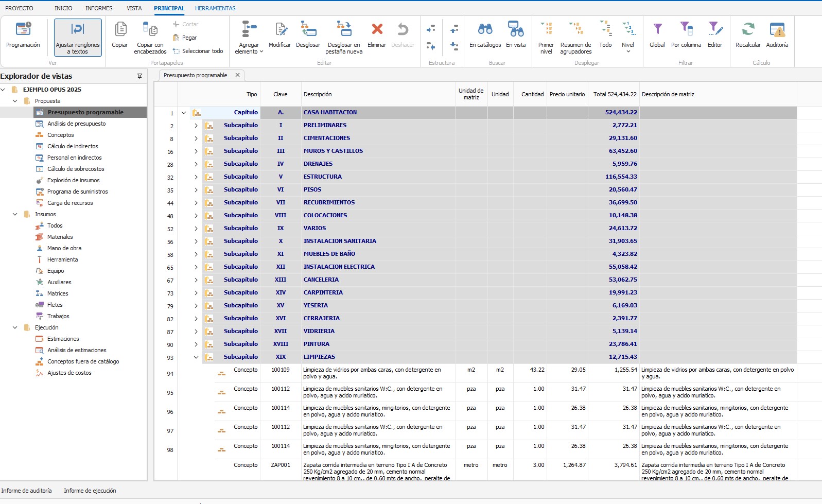The width and height of the screenshot is (822, 504).
Task: Switch to the HERRAMIENTAS ribbon tab
Action: pyautogui.click(x=215, y=8)
